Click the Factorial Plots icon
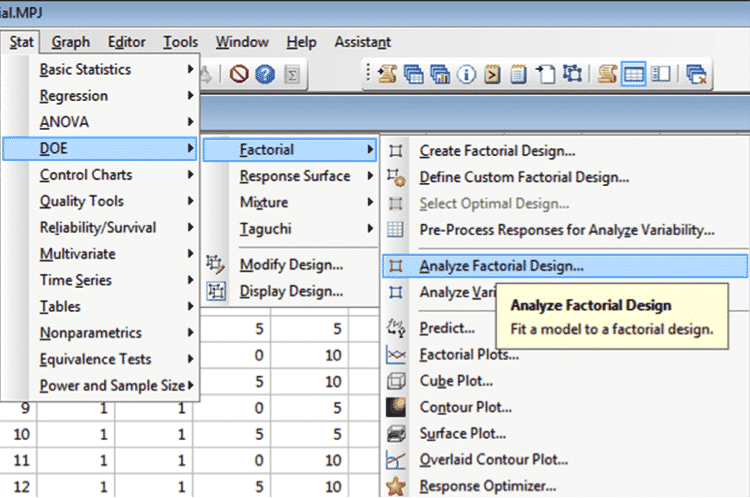The width and height of the screenshot is (750, 498). 396,355
